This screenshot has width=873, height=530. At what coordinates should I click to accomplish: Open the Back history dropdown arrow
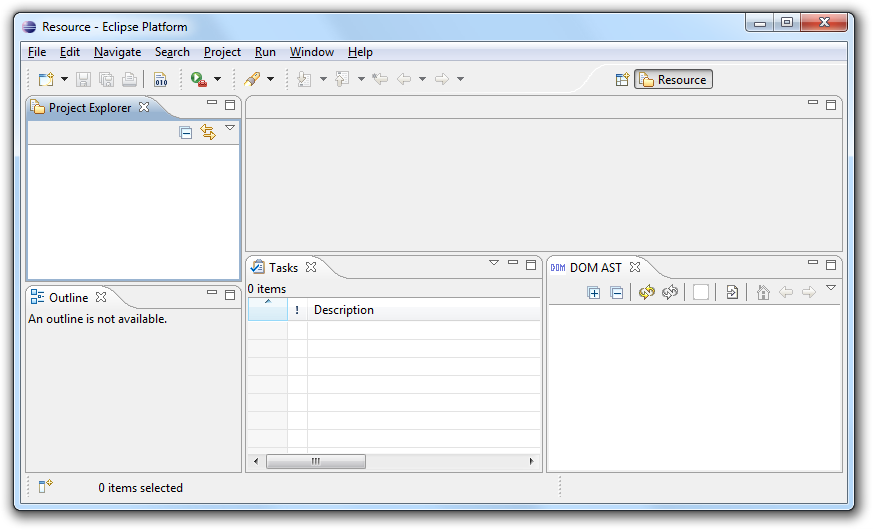(x=422, y=79)
